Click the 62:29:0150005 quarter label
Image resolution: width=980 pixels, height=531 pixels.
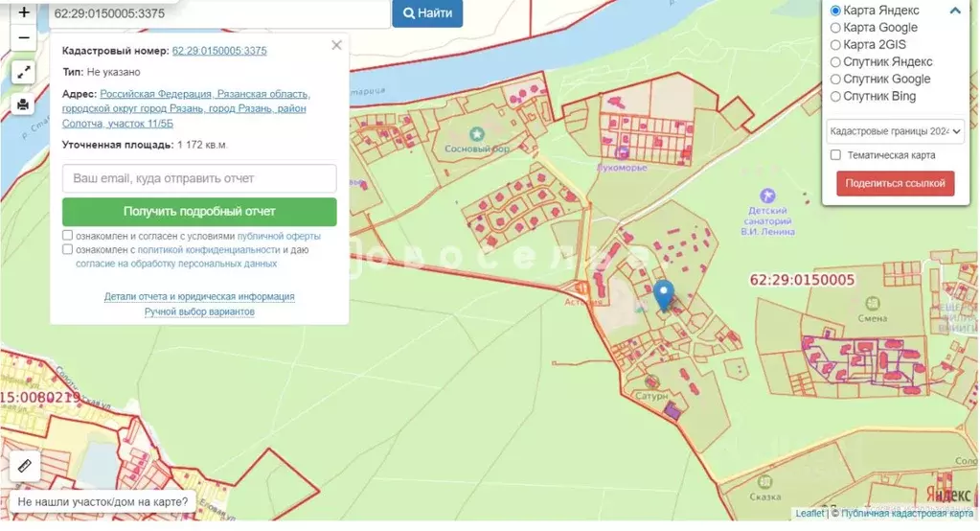click(x=802, y=280)
